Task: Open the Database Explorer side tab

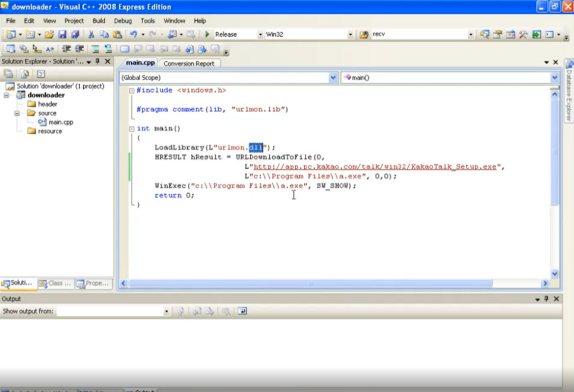Action: [x=569, y=91]
